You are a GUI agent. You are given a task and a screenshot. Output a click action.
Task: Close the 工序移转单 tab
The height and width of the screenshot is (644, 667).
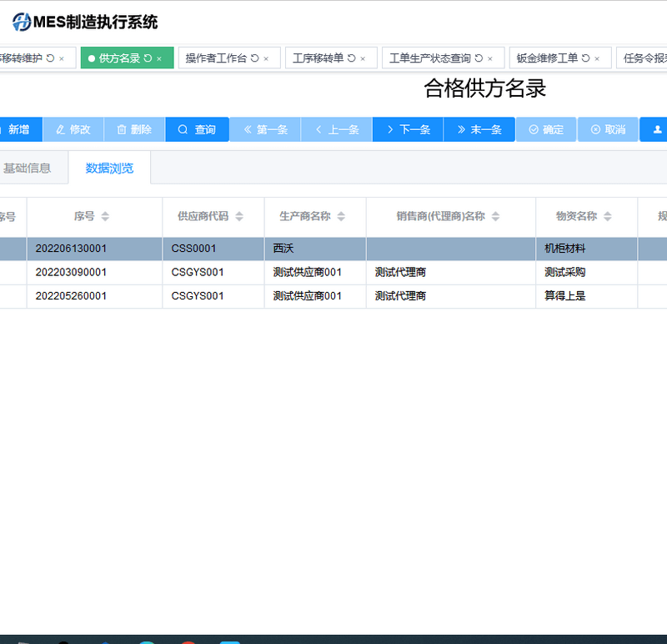point(363,58)
